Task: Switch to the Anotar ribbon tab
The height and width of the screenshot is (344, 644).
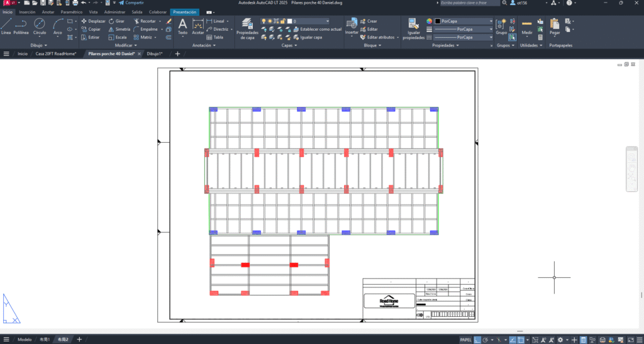Action: coord(48,12)
